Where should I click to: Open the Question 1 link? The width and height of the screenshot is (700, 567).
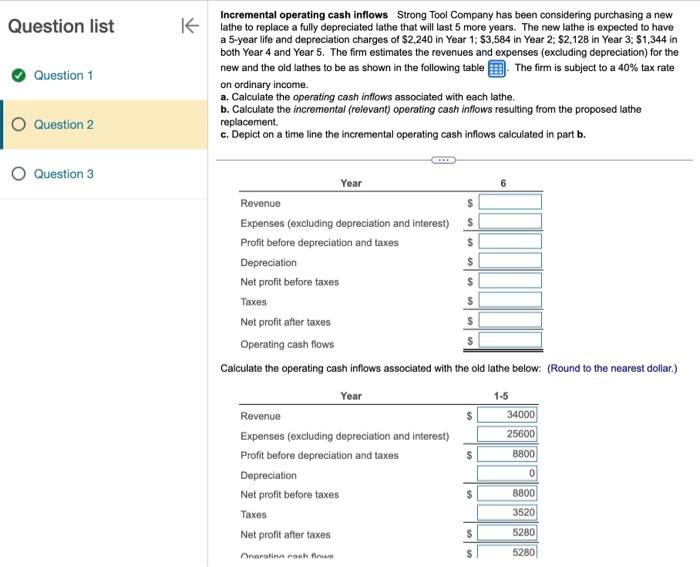63,75
